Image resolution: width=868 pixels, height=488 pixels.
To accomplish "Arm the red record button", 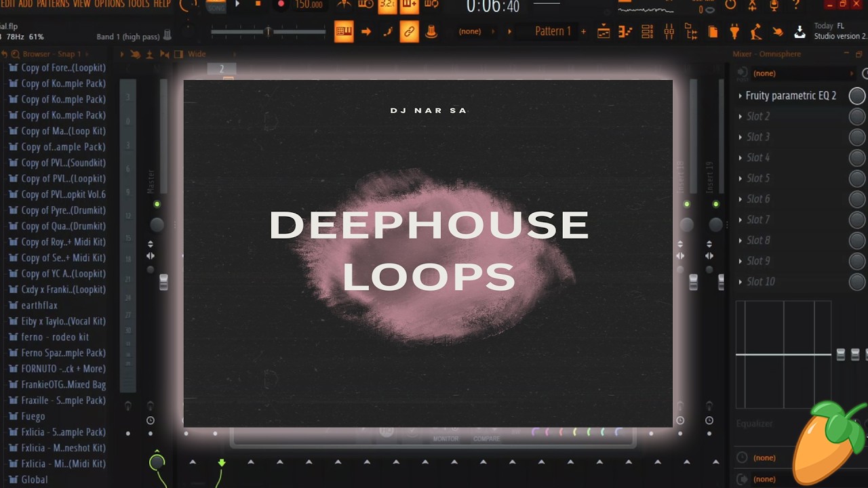I will click(280, 4).
